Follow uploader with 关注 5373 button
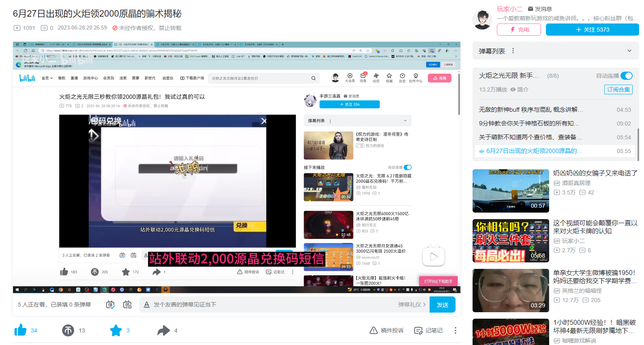The image size is (644, 345). pos(592,30)
